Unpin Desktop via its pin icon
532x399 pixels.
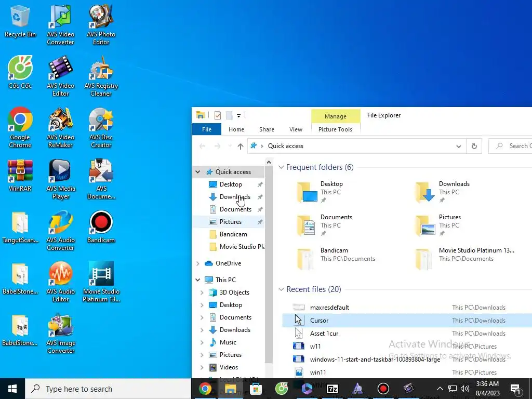pyautogui.click(x=260, y=184)
